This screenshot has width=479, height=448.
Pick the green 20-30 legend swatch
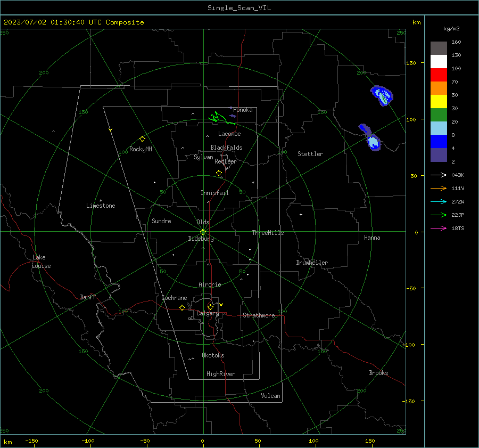439,115
